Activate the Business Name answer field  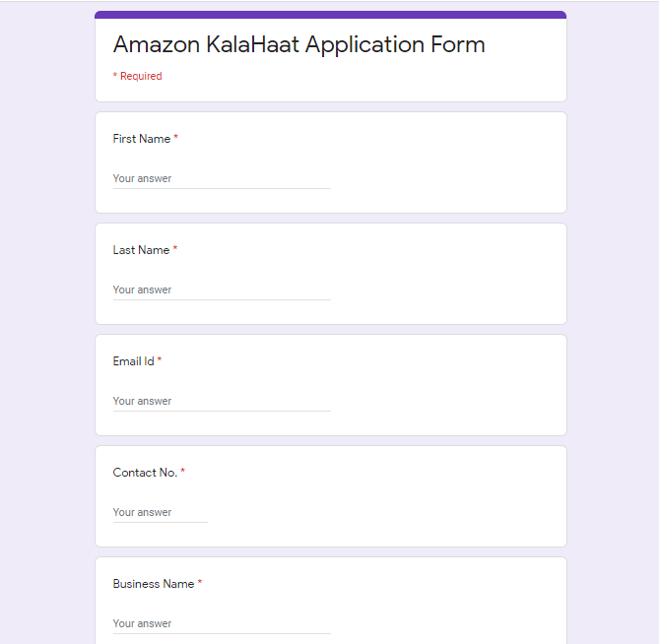[x=222, y=624]
